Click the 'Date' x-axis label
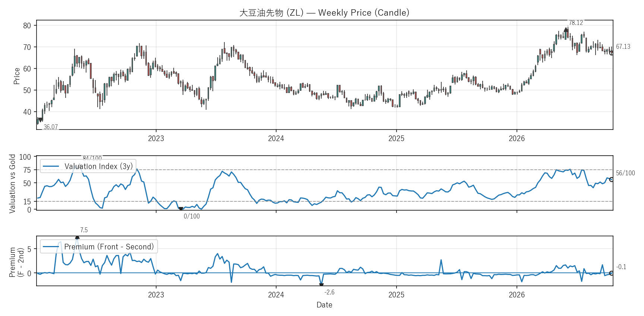The width and height of the screenshot is (644, 316). pyautogui.click(x=324, y=305)
